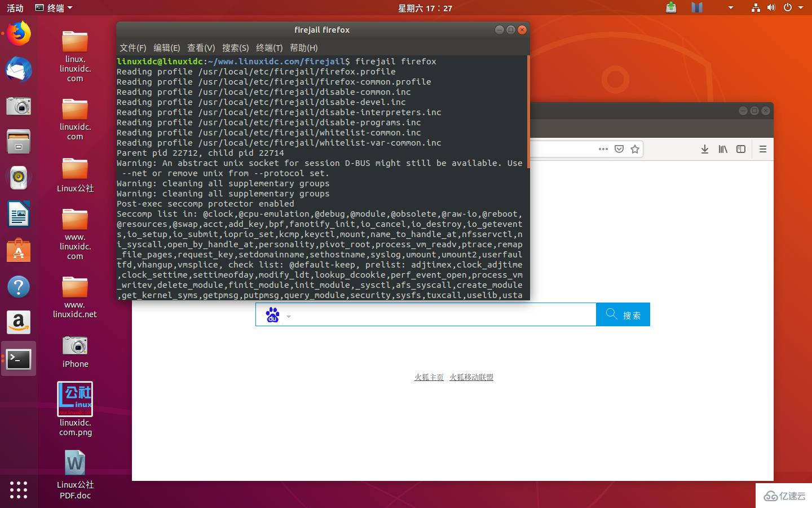Open the terminal 查看(V) menu
Viewport: 812px width, 508px height.
coord(201,48)
